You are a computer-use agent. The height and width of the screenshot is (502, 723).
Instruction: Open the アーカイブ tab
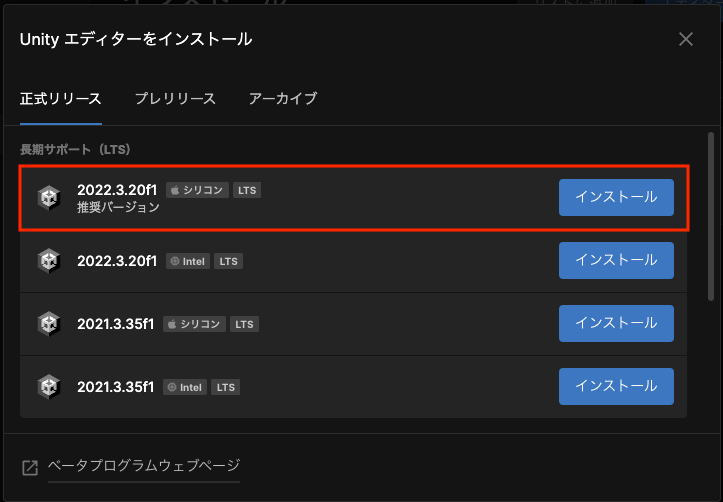tap(283, 99)
